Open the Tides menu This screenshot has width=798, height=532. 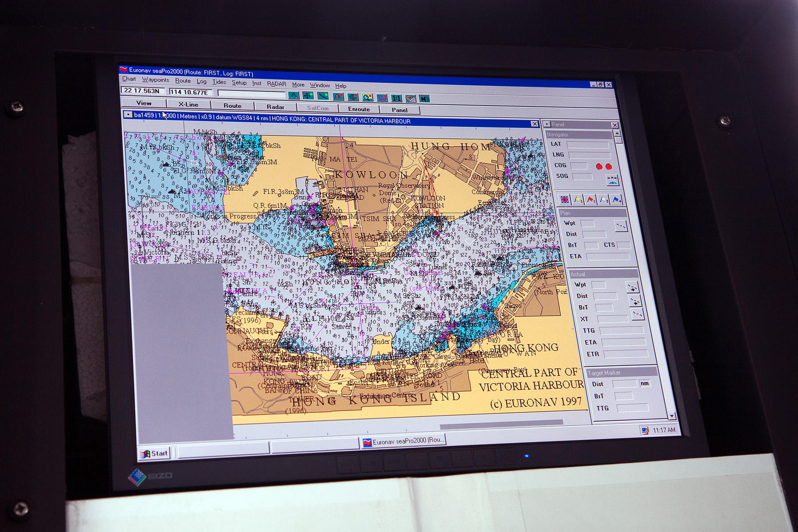[219, 82]
